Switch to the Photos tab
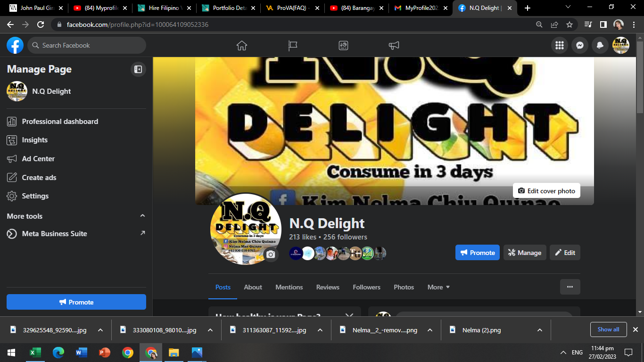 coord(404,287)
